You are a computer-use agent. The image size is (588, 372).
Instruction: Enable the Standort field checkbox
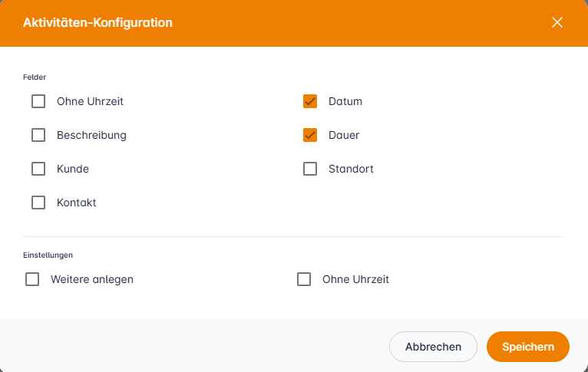(310, 169)
